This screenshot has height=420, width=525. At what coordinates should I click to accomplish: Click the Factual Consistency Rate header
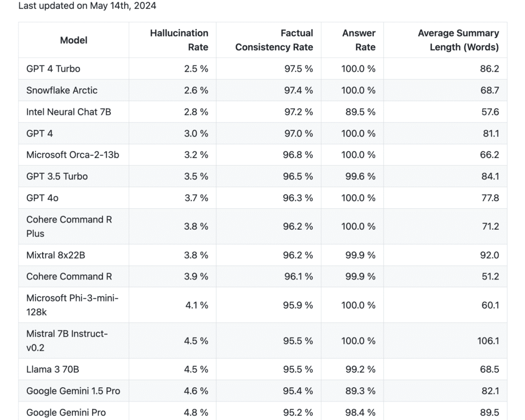coord(274,40)
